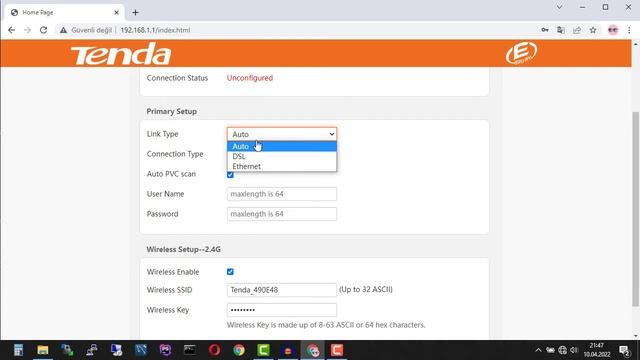The width and height of the screenshot is (640, 360).
Task: Open the purple PhpStorm taskbar icon
Action: tap(165, 350)
